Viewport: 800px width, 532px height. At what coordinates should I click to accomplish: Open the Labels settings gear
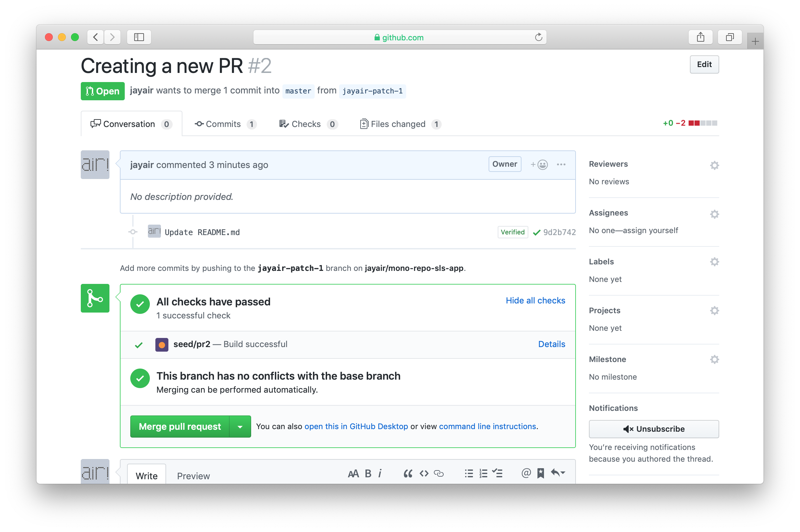point(714,261)
